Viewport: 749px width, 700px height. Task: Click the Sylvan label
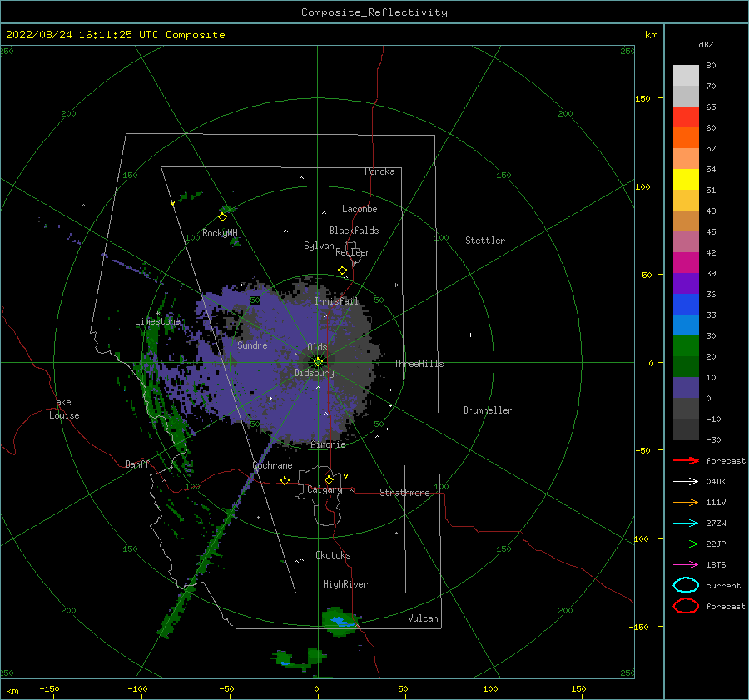[319, 246]
